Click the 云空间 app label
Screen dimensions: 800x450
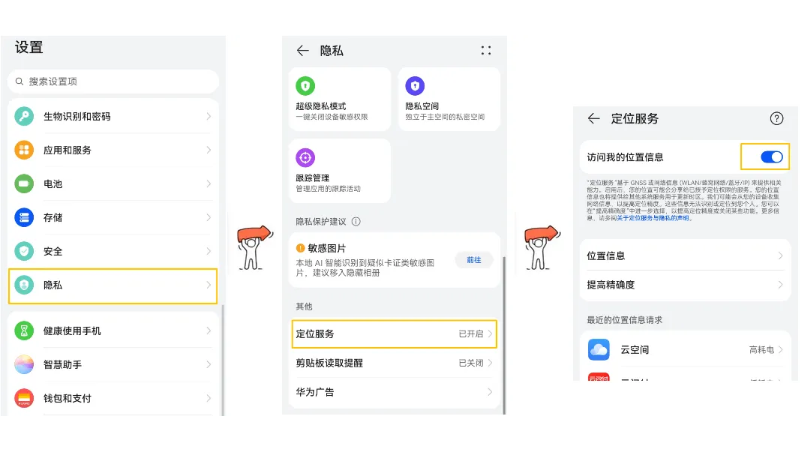[634, 349]
